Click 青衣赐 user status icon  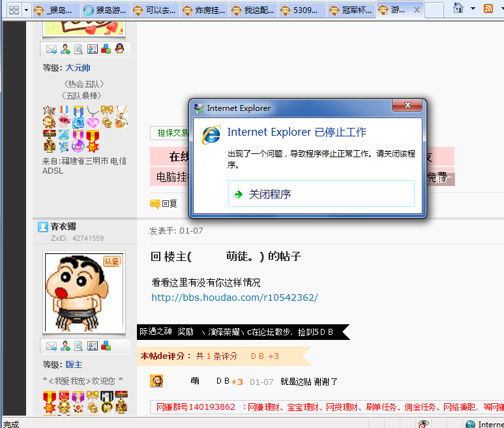(x=43, y=226)
